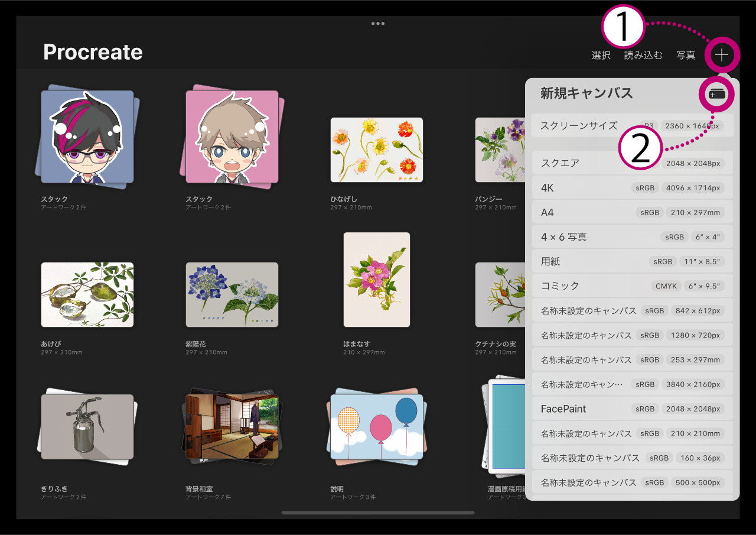Screen dimensions: 756x535
Task: Tap the Procreate gallery title
Action: (x=93, y=52)
